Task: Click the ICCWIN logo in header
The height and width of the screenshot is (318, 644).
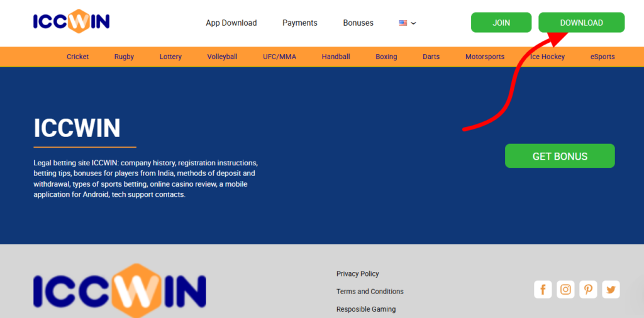Action: tap(72, 21)
